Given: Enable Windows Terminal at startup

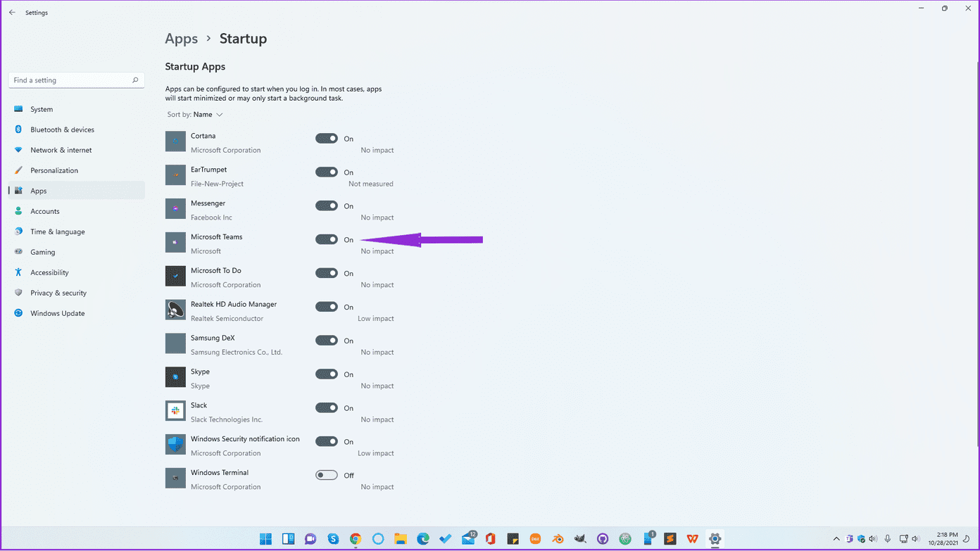Looking at the screenshot, I should coord(327,475).
